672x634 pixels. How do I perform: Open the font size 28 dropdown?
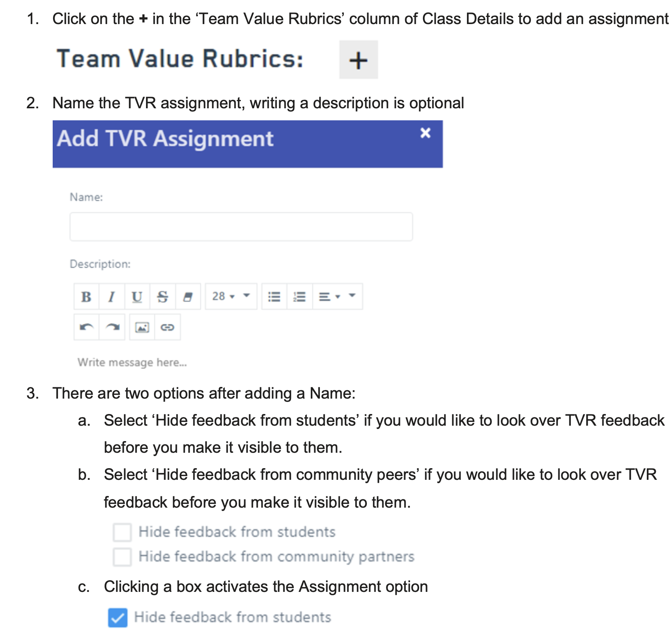pos(223,297)
